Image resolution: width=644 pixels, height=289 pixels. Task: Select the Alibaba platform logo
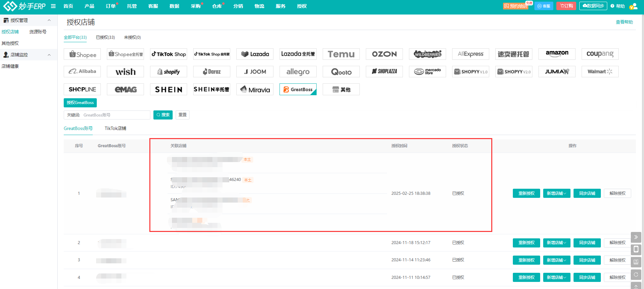[82, 72]
